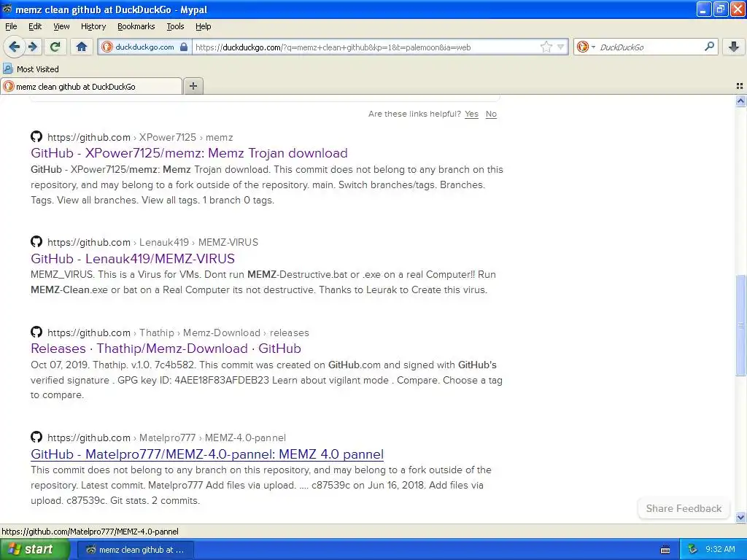747x560 pixels.
Task: Open the Tools menu
Action: click(x=175, y=26)
